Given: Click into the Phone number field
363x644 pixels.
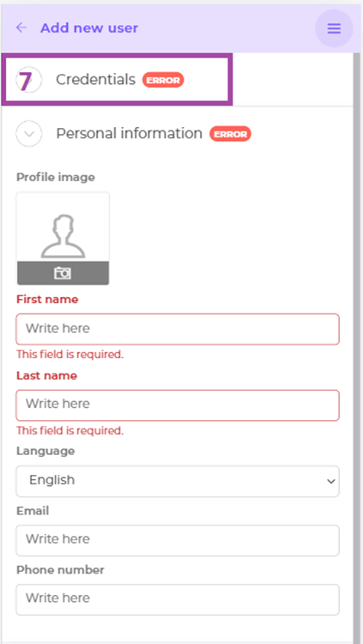Looking at the screenshot, I should [x=178, y=599].
